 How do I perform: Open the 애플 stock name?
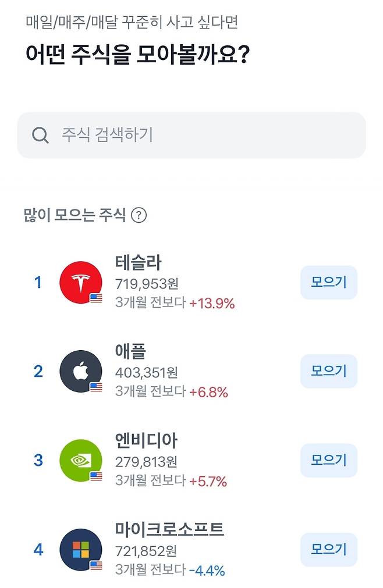coord(130,352)
